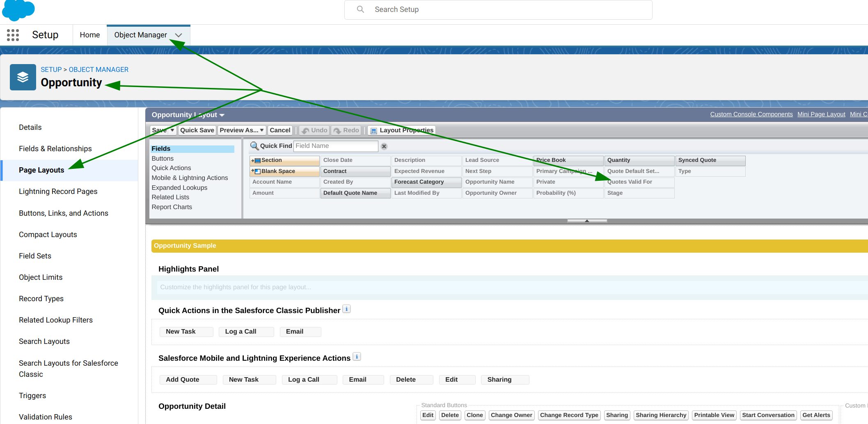868x424 pixels.
Task: Click the Quick Find Field Name input
Action: (336, 146)
